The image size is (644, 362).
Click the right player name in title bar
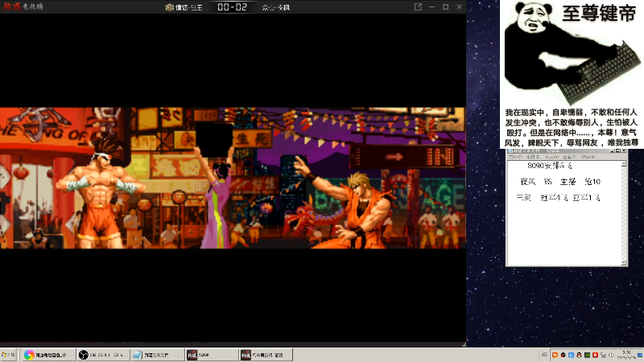point(275,7)
